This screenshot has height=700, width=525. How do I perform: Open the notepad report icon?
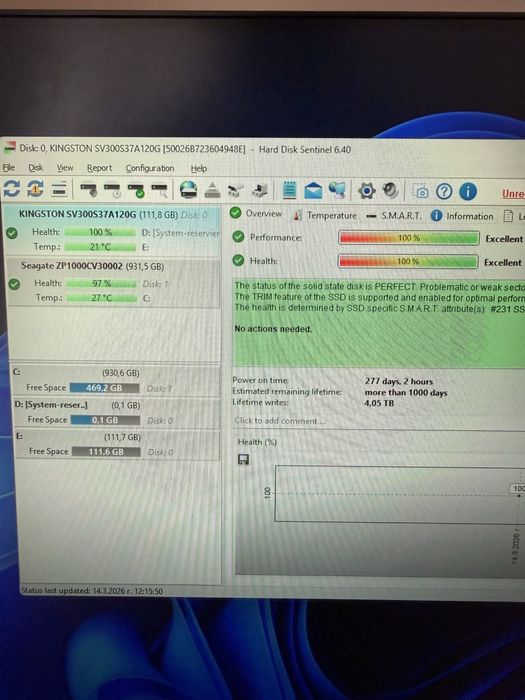(289, 191)
